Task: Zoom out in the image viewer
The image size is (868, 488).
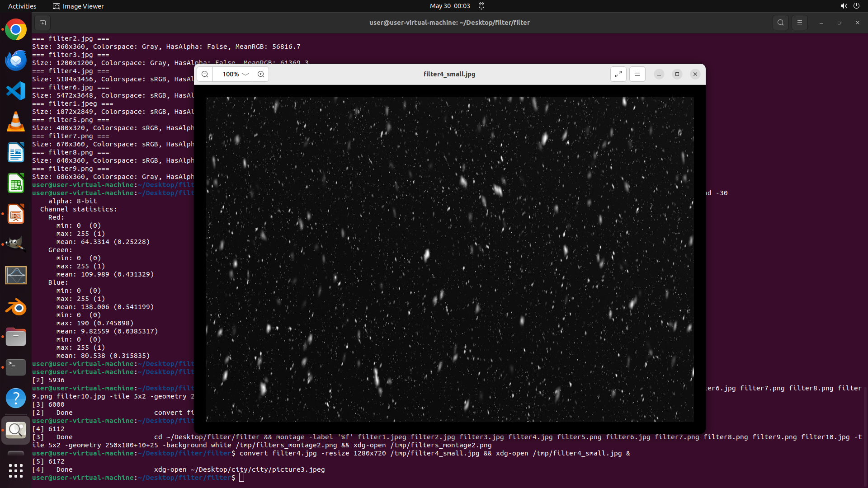Action: click(x=205, y=74)
